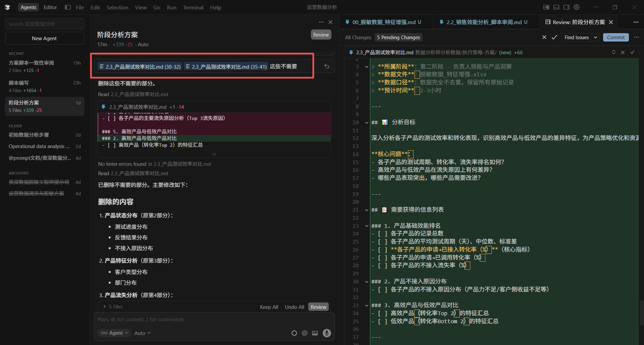The height and width of the screenshot is (345, 644).
Task: Open the Agent mode dropdown
Action: 114,333
